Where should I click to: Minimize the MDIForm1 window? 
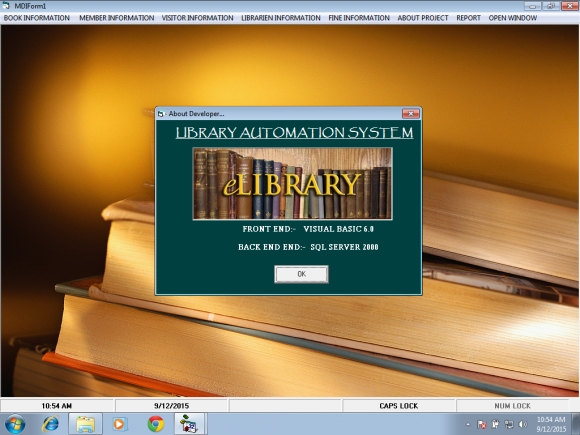[x=533, y=6]
